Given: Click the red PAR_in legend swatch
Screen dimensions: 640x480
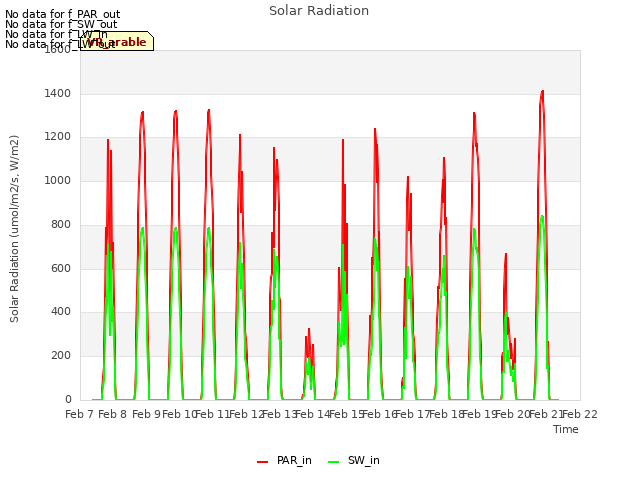Looking at the screenshot, I should [262, 462].
